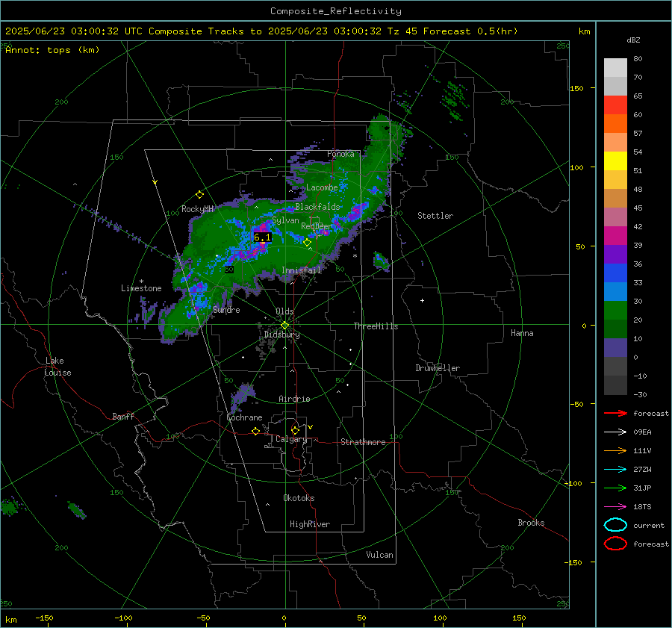Click the RedDeer city label
This screenshot has height=628, width=672.
pos(317,226)
